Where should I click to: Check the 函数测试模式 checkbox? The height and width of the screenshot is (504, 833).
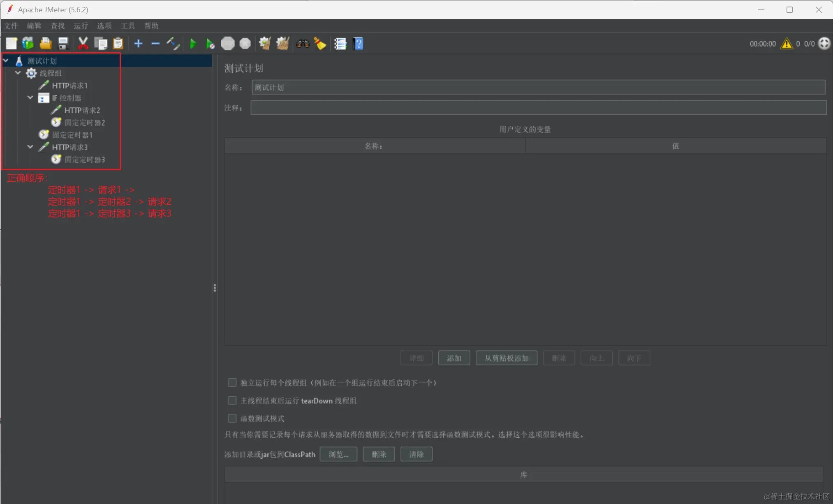pos(232,418)
